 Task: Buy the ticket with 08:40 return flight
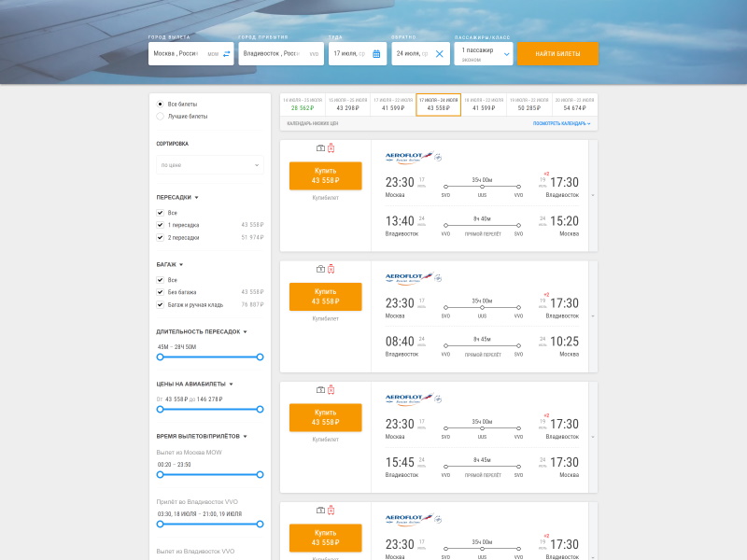[x=325, y=297]
